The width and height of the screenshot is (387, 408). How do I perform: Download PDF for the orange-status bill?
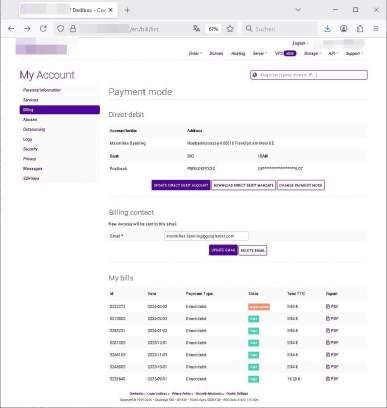(x=332, y=307)
